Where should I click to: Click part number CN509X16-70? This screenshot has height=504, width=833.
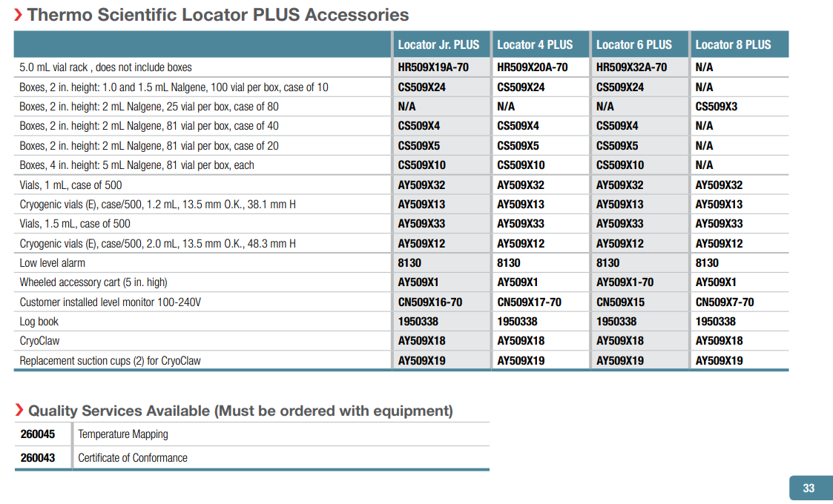tap(429, 302)
